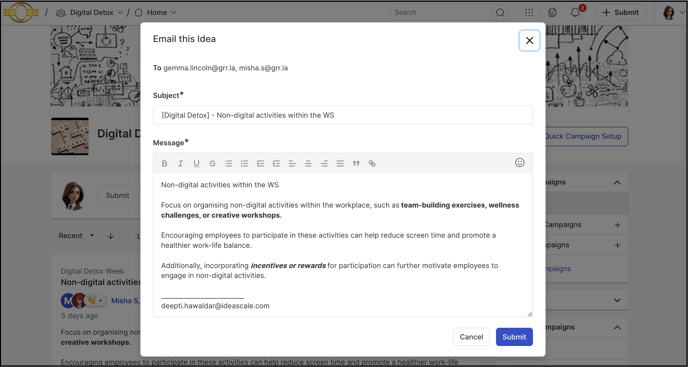Open the apps grid menu

[529, 13]
